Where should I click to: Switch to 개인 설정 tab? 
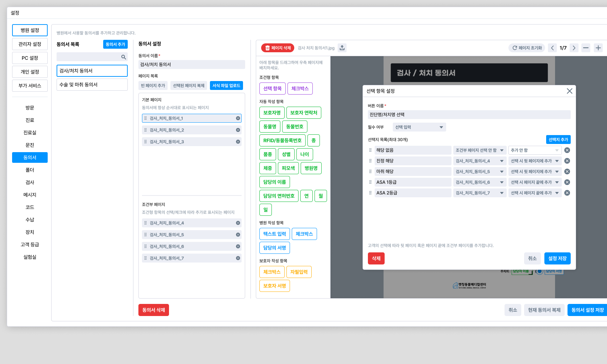pos(30,72)
